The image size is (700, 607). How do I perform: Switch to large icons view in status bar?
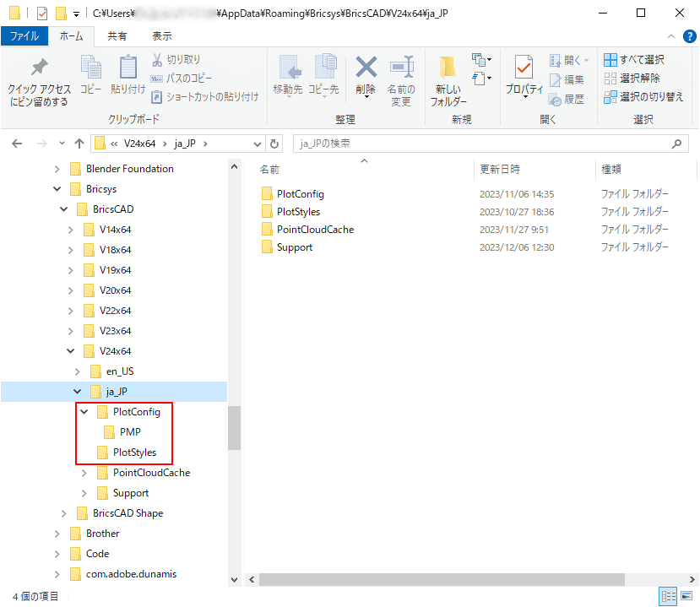pyautogui.click(x=686, y=596)
